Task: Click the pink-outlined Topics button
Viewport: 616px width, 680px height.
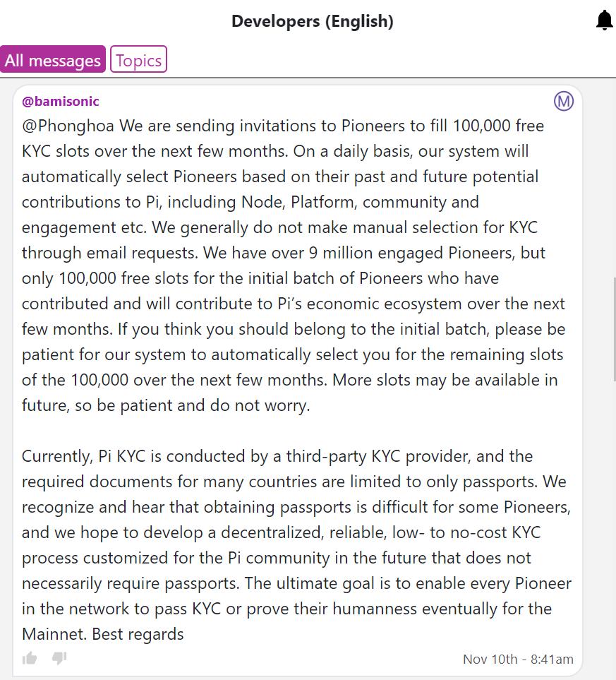Action: pos(138,59)
